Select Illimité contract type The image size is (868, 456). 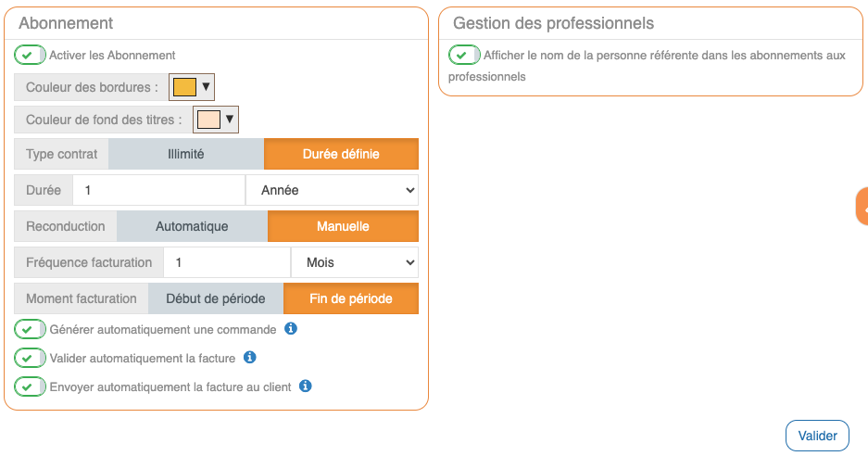[x=186, y=155]
